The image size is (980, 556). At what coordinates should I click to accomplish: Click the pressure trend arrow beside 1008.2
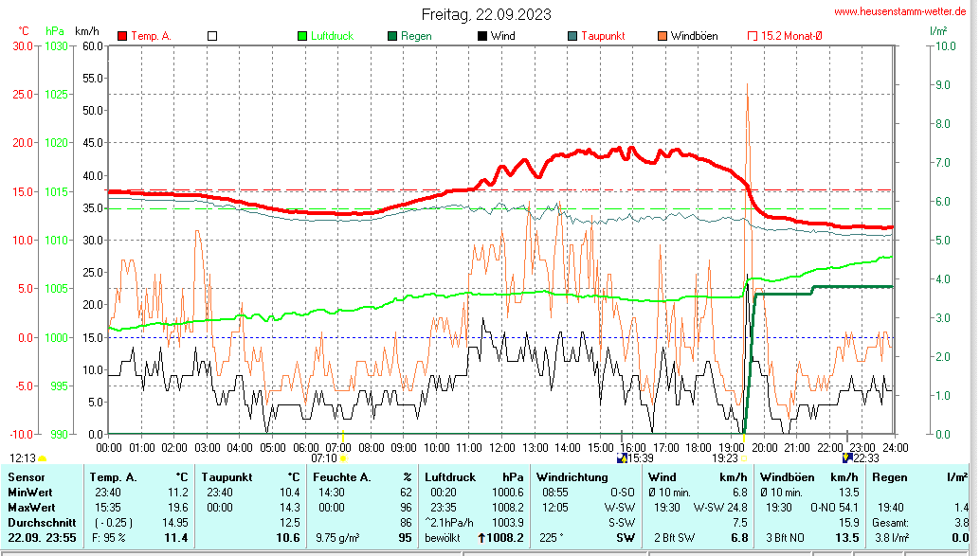(482, 538)
